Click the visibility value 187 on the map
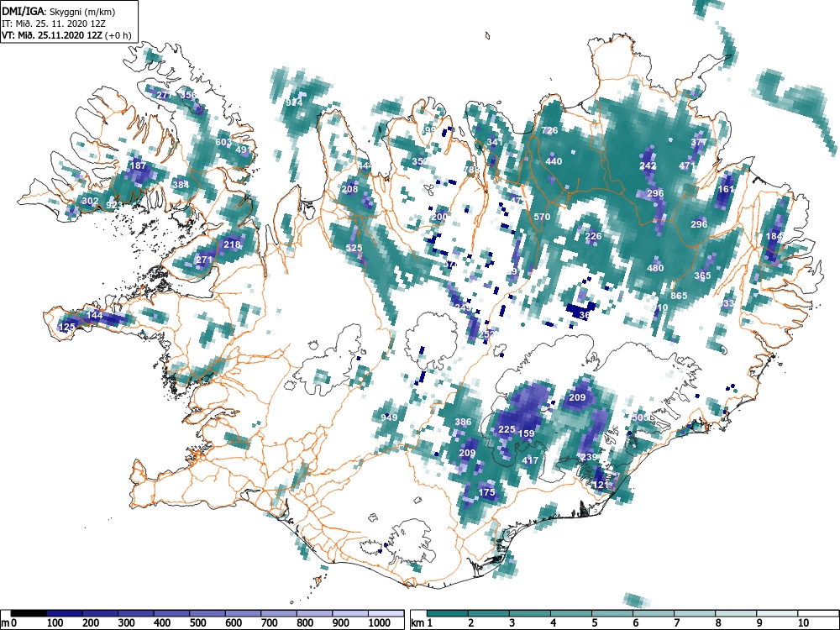840x630 pixels. point(139,165)
